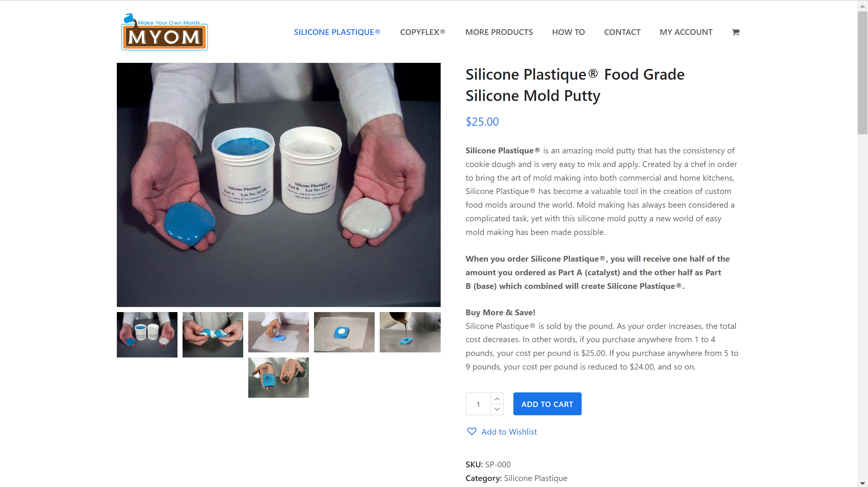Select the putty mixing thumbnail
The image size is (868, 487).
[213, 335]
